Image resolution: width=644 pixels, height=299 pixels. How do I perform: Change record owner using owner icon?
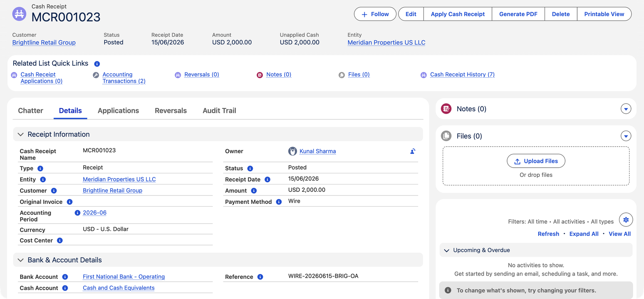[x=413, y=152]
